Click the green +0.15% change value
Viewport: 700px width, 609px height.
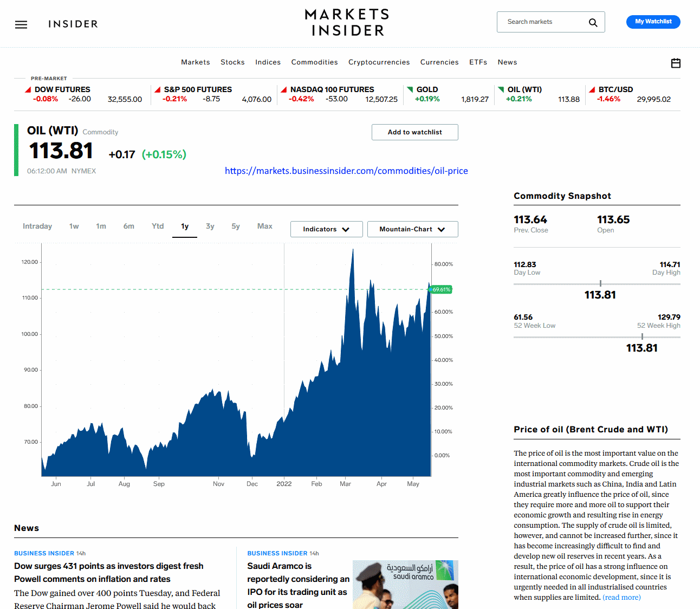[x=164, y=154]
